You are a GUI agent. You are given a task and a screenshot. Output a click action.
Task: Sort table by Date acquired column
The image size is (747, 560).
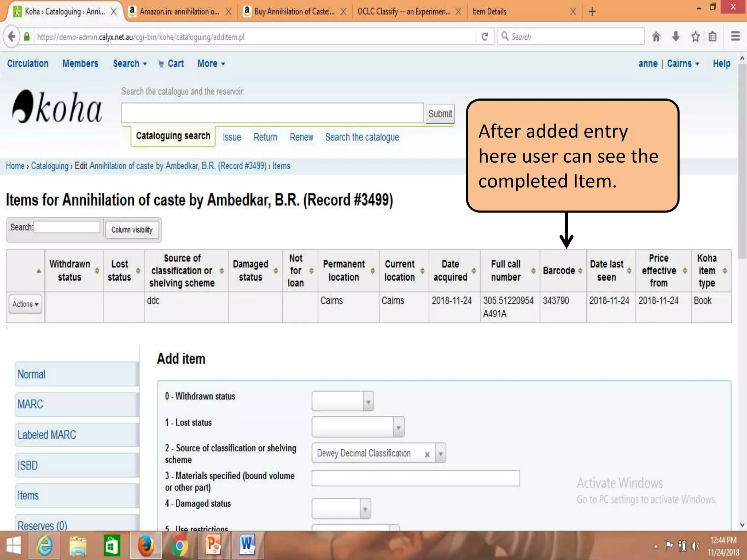[x=454, y=271]
